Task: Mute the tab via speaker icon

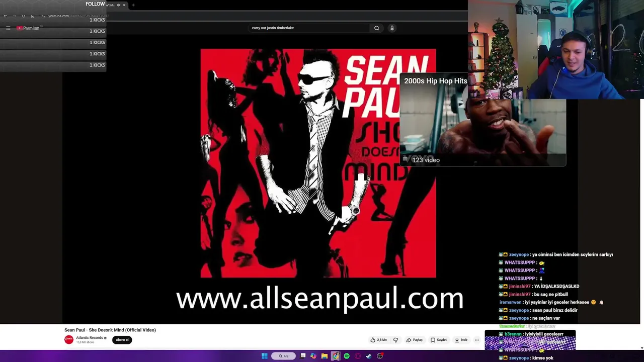Action: 118,5
